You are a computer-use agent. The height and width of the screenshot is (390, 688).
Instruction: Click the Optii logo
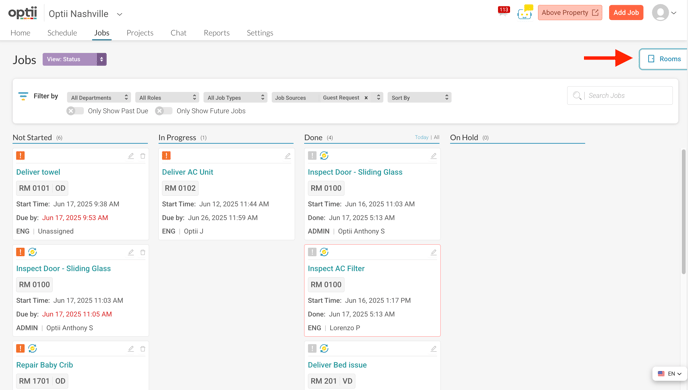(x=22, y=13)
